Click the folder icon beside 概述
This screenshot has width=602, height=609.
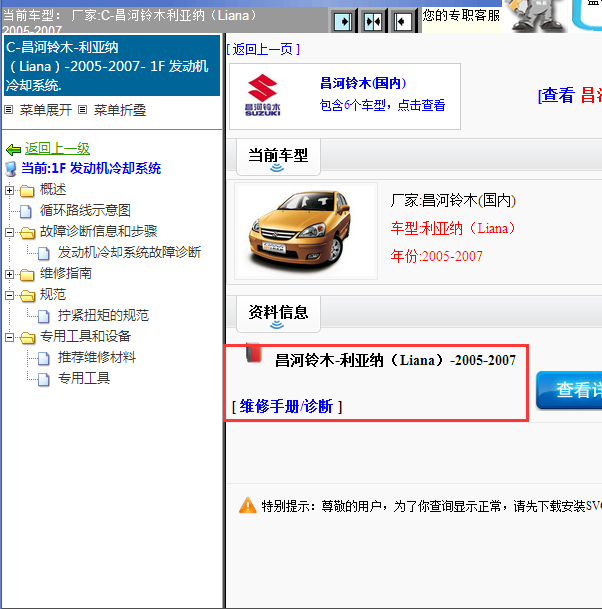click(x=27, y=191)
